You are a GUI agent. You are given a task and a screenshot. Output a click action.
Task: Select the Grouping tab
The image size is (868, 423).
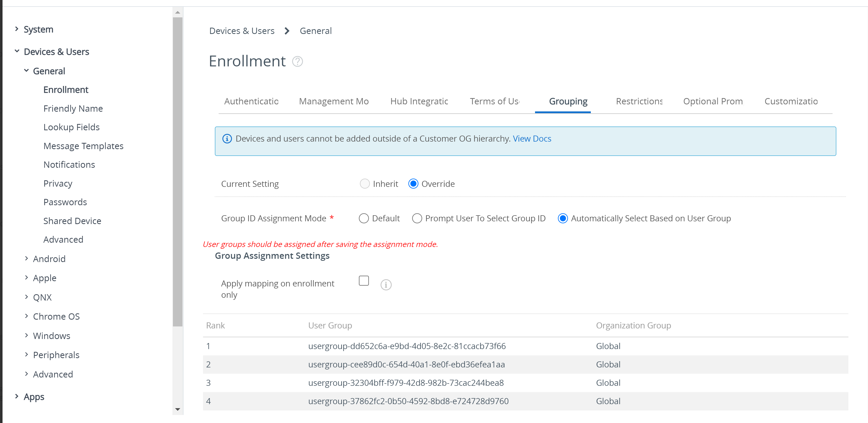(568, 101)
